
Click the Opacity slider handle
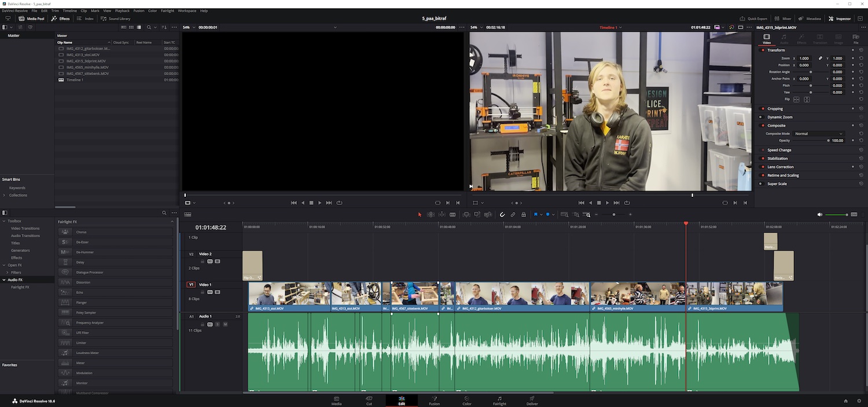click(x=828, y=141)
